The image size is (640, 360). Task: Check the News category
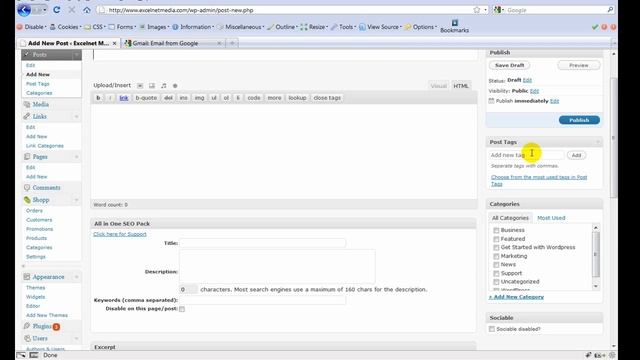[496, 265]
